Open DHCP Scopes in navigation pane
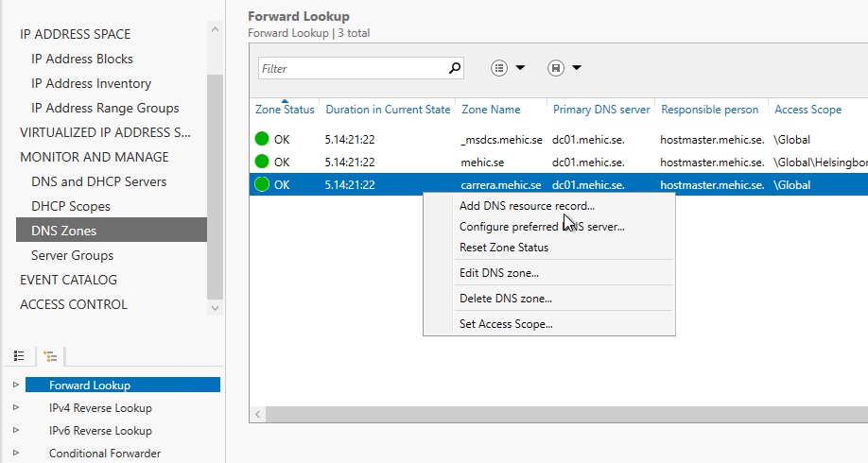 [71, 206]
